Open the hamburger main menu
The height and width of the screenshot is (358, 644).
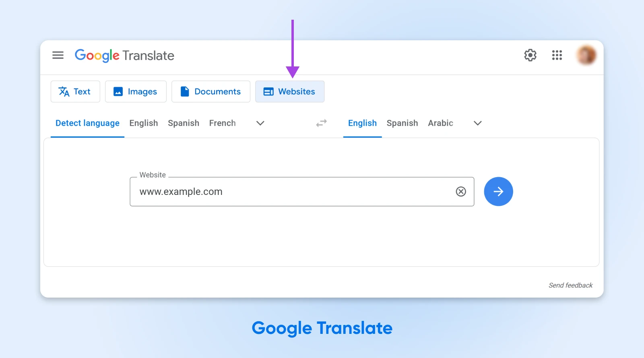tap(58, 55)
